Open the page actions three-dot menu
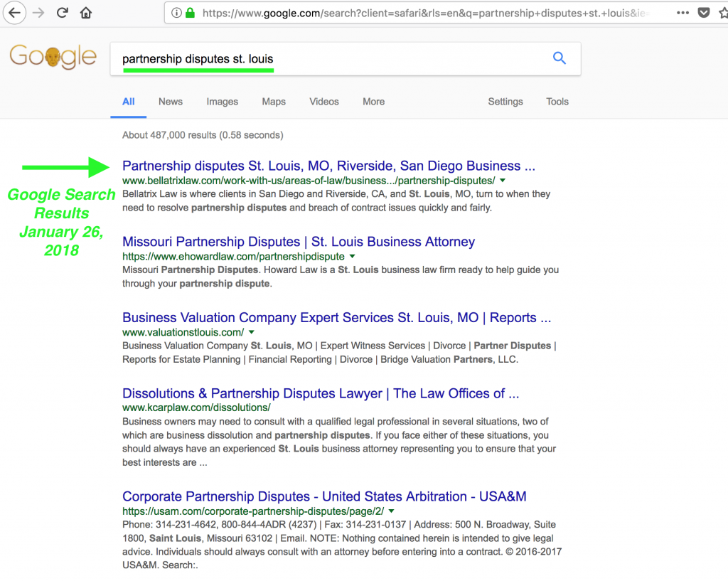Viewport: 728px width, 581px height. [682, 13]
